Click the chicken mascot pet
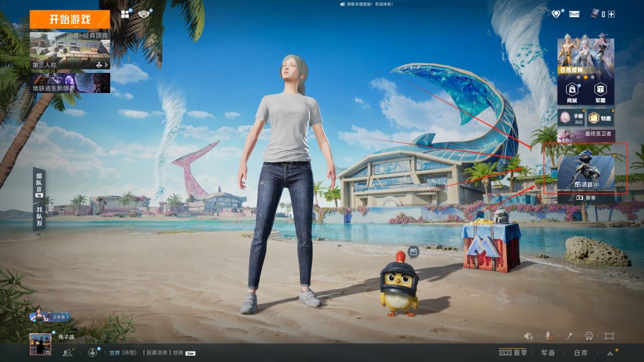 click(x=398, y=285)
